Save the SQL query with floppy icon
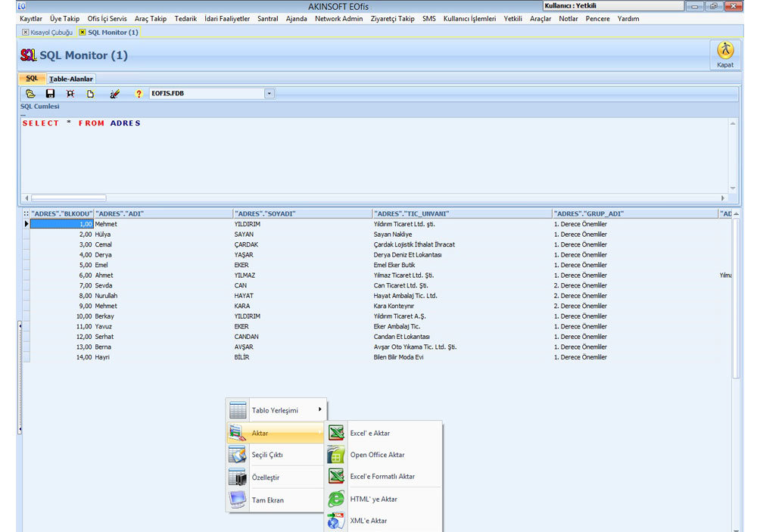757x532 pixels. point(50,94)
